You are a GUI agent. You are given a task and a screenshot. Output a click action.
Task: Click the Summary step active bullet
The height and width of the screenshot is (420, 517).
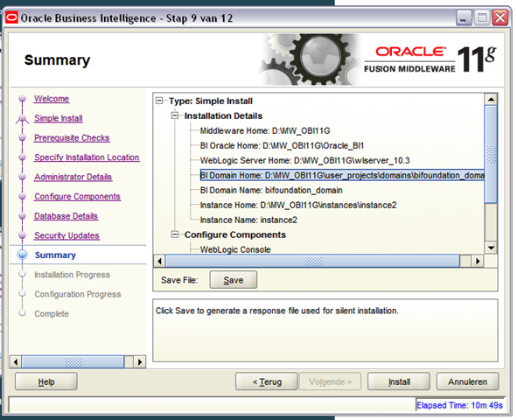pyautogui.click(x=23, y=255)
